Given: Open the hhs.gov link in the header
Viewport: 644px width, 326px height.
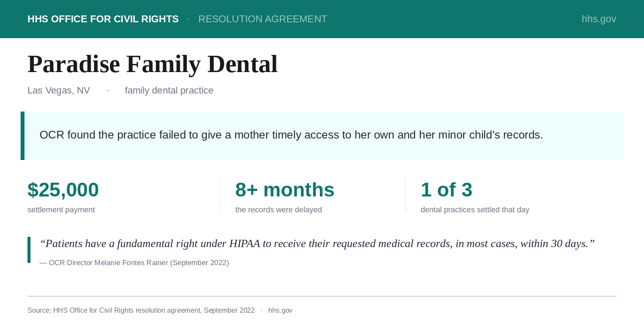Looking at the screenshot, I should pyautogui.click(x=599, y=19).
